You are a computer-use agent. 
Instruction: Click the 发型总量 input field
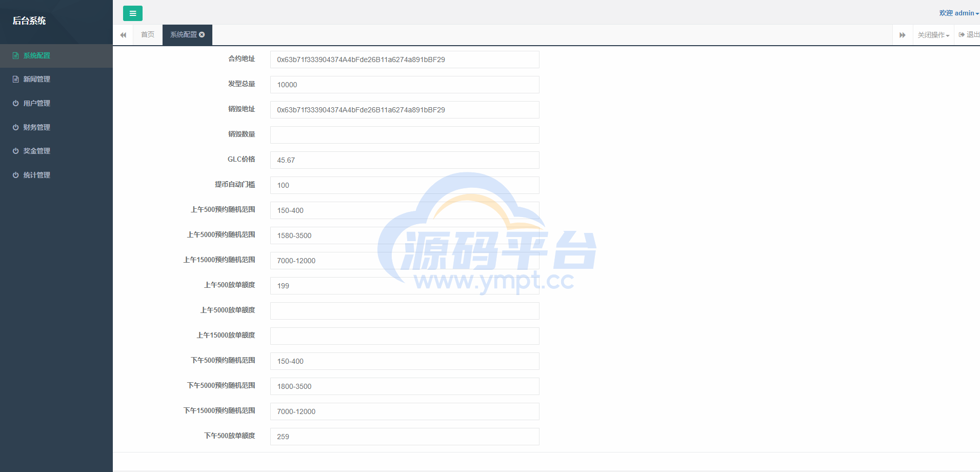click(405, 85)
